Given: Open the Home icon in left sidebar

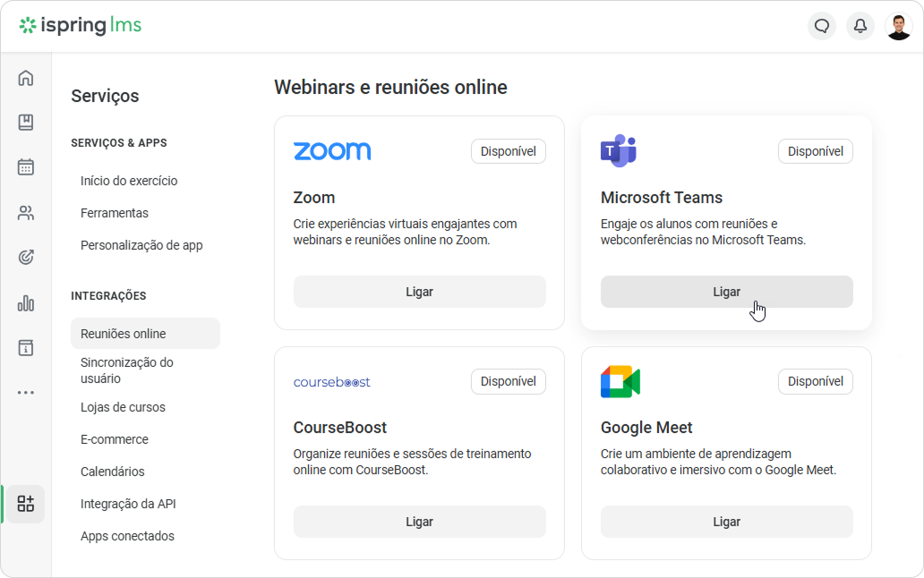Looking at the screenshot, I should pos(25,78).
